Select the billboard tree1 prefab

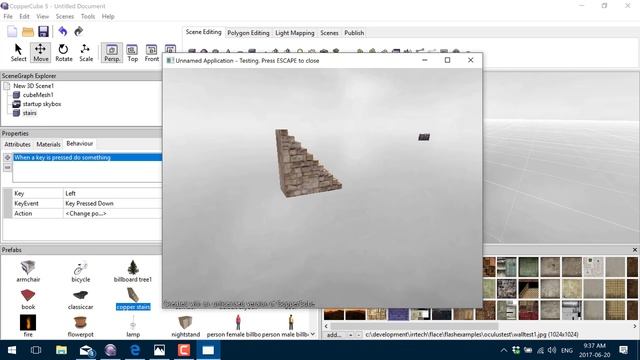[x=133, y=271]
